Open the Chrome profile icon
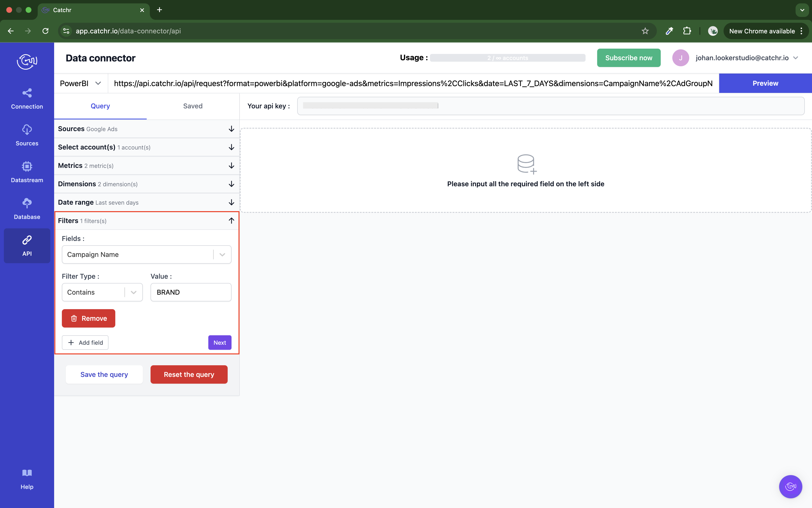This screenshot has height=508, width=812. (x=713, y=31)
